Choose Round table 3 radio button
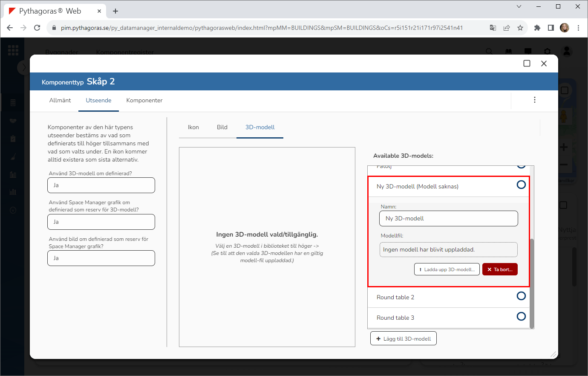 521,316
